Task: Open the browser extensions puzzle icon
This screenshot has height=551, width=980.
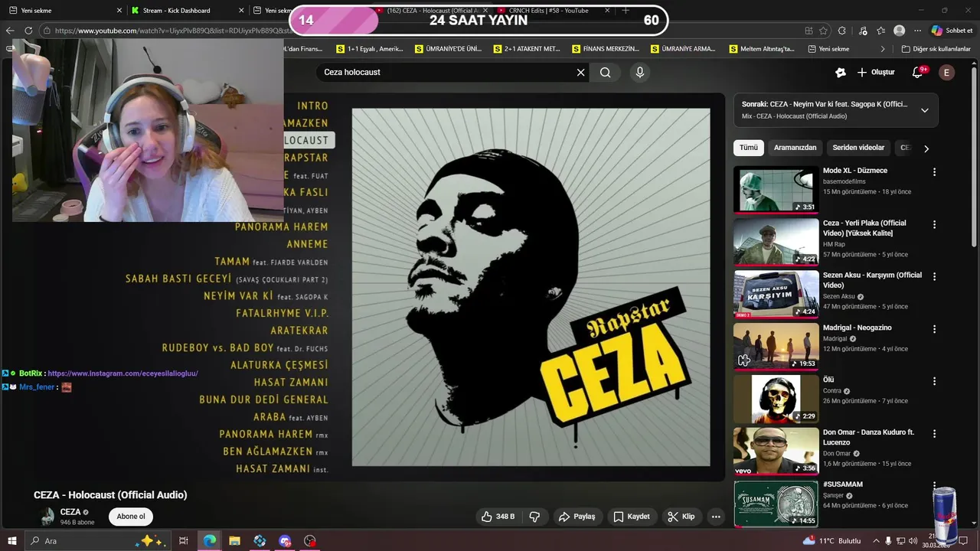Action: pos(842,31)
